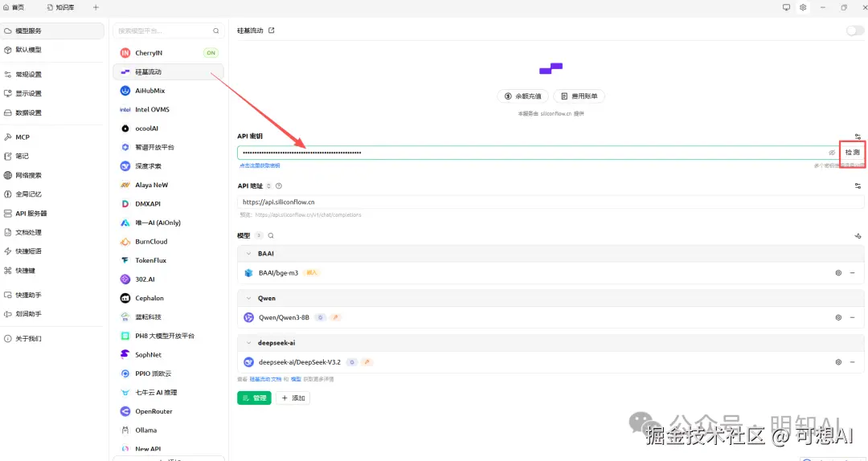Select the 七牛云 AI 推理 provider
The image size is (868, 461).
(x=168, y=393)
